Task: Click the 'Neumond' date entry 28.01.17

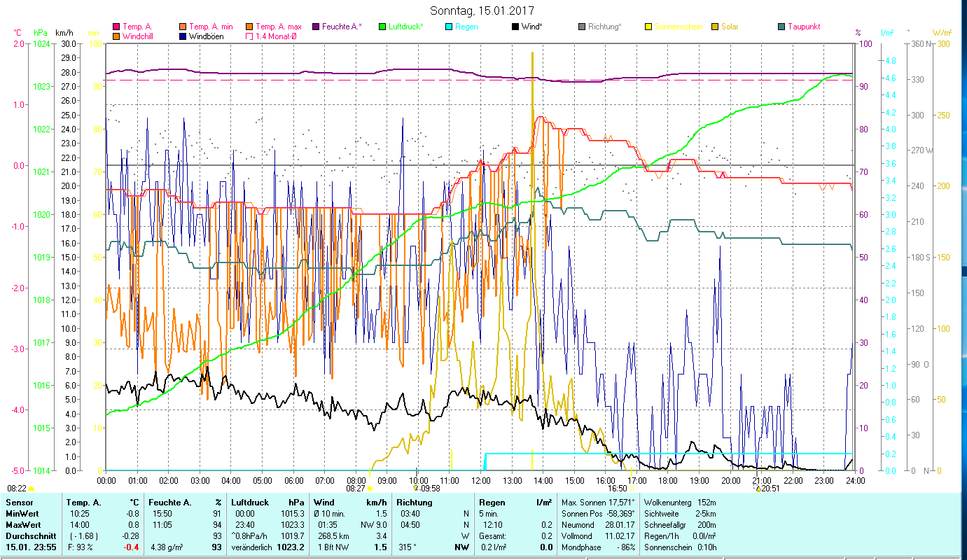Action: coord(599,525)
